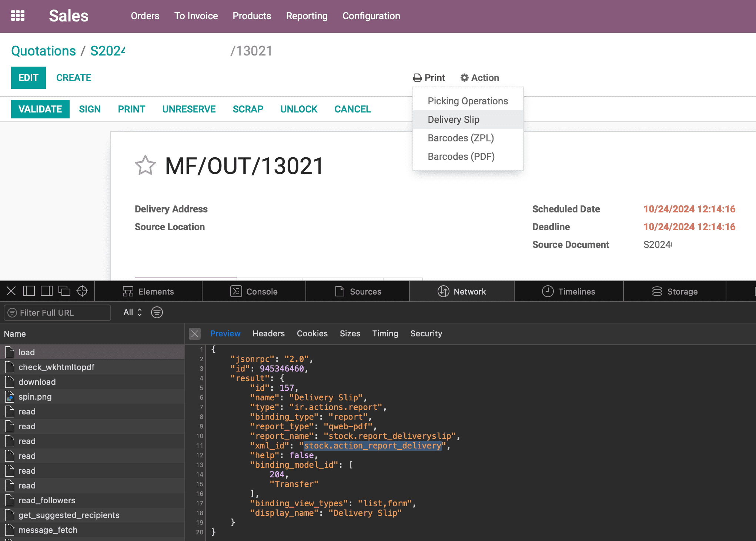The height and width of the screenshot is (541, 756).
Task: Select the Cookies detail tab
Action: [312, 333]
